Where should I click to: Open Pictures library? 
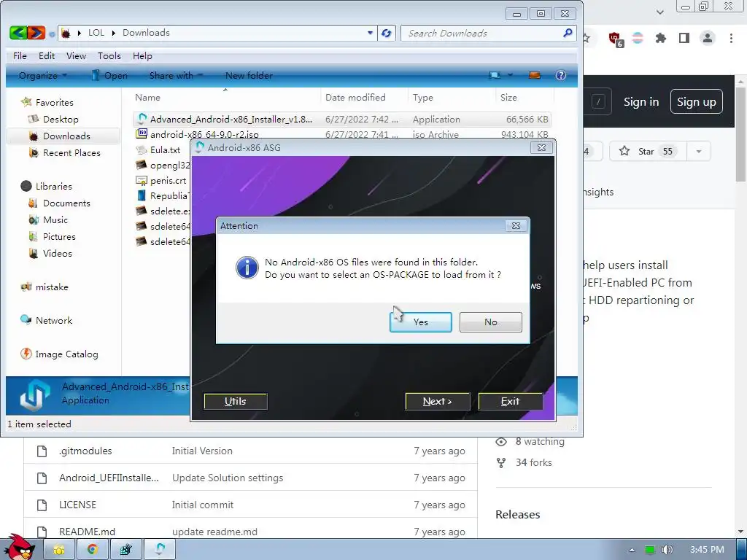coord(59,237)
